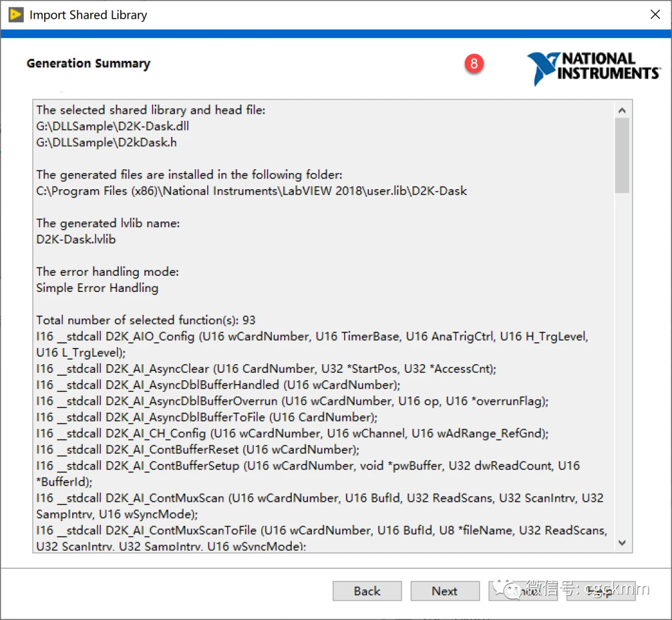This screenshot has height=620, width=672.
Task: Click the user.lib\D2K-Dask install folder path
Action: tap(251, 191)
